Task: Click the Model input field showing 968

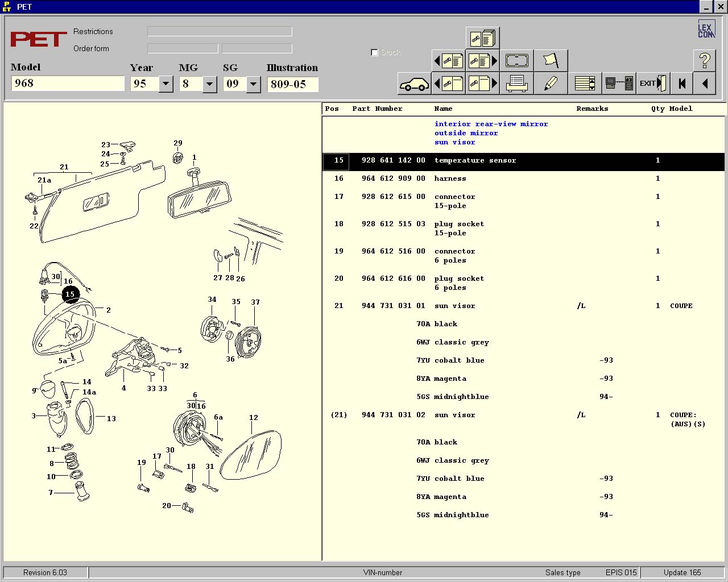Action: (x=67, y=84)
